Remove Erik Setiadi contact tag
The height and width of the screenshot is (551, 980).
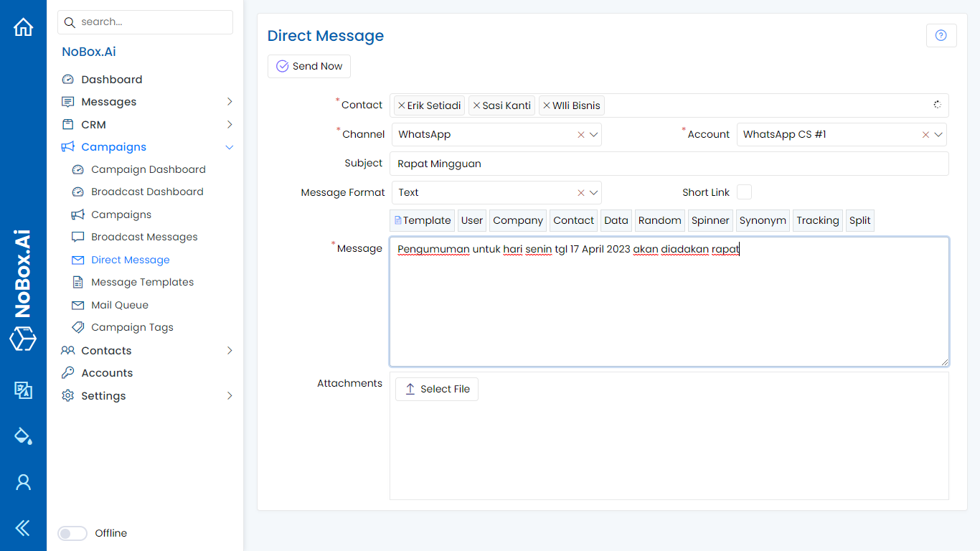coord(401,105)
